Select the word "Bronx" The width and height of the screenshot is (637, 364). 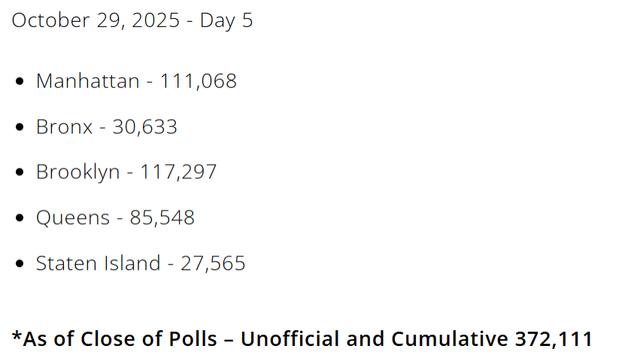coord(65,126)
